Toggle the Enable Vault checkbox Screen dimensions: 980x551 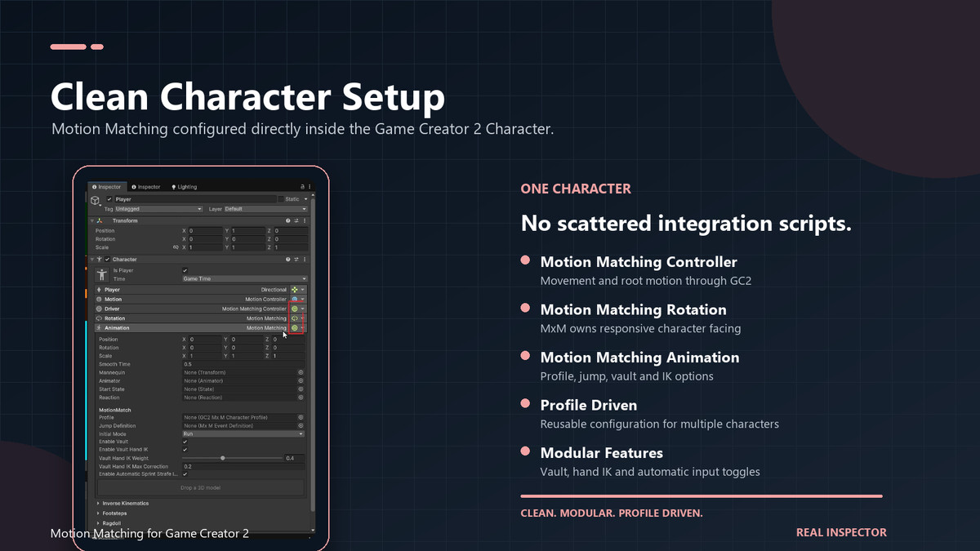[185, 442]
